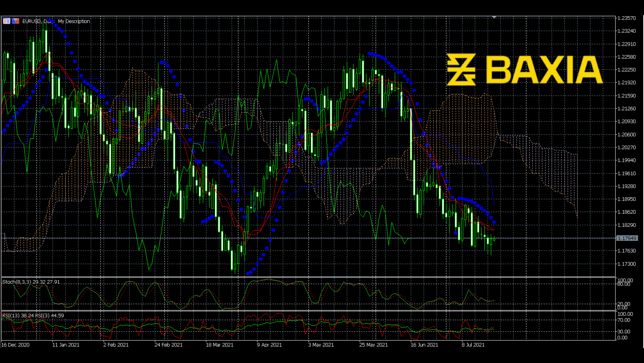The image size is (644, 363).
Task: Click the 1.23570 price scale value
Action: click(x=626, y=18)
